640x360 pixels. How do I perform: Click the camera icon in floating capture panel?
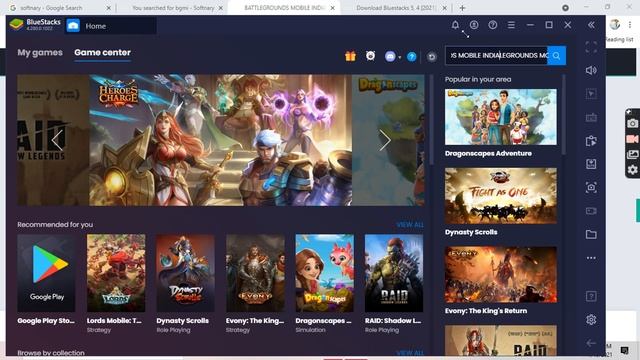click(x=632, y=123)
